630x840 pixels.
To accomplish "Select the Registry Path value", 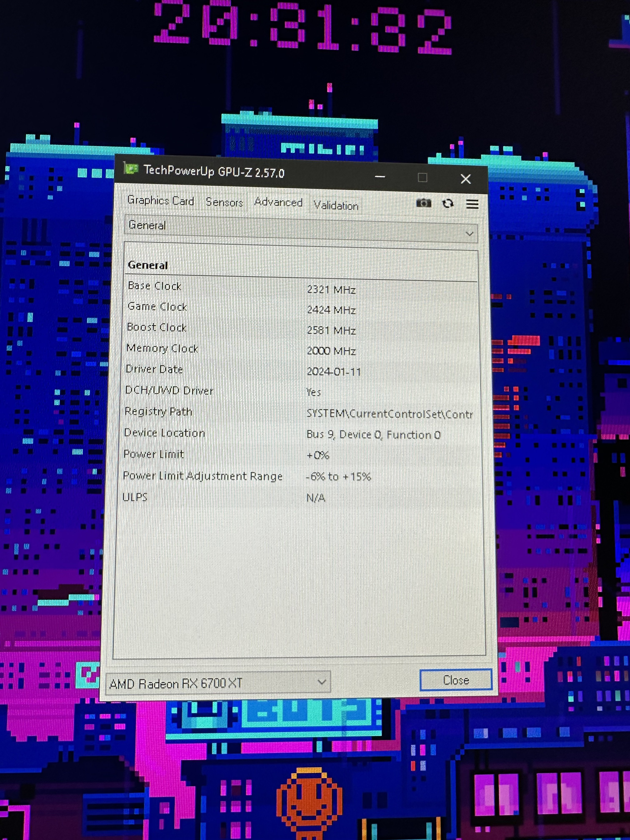I will point(389,414).
